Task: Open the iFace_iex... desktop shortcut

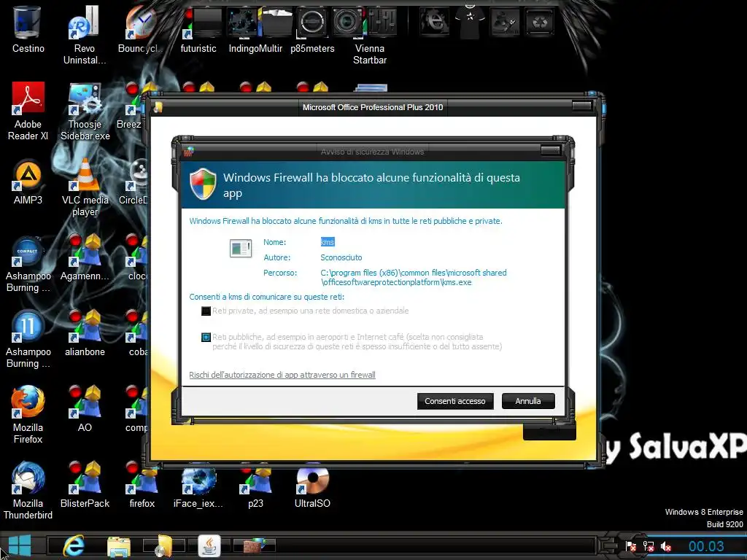Action: [x=198, y=486]
